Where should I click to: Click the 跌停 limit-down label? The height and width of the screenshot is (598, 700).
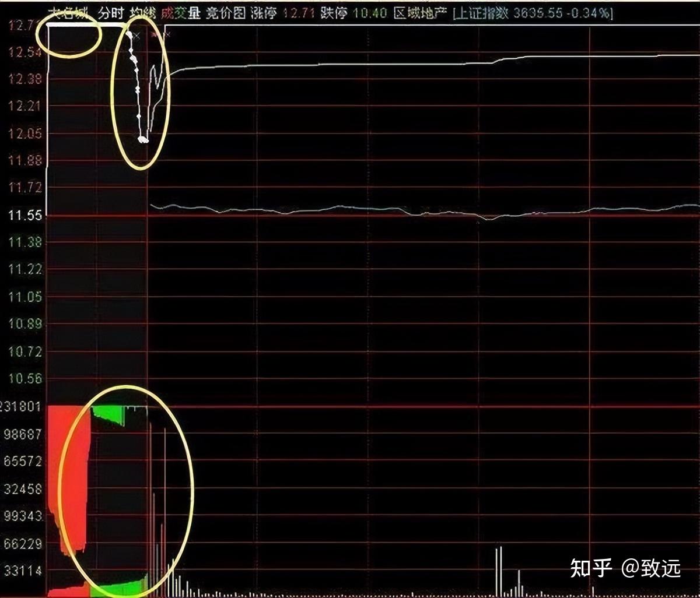coord(334,13)
